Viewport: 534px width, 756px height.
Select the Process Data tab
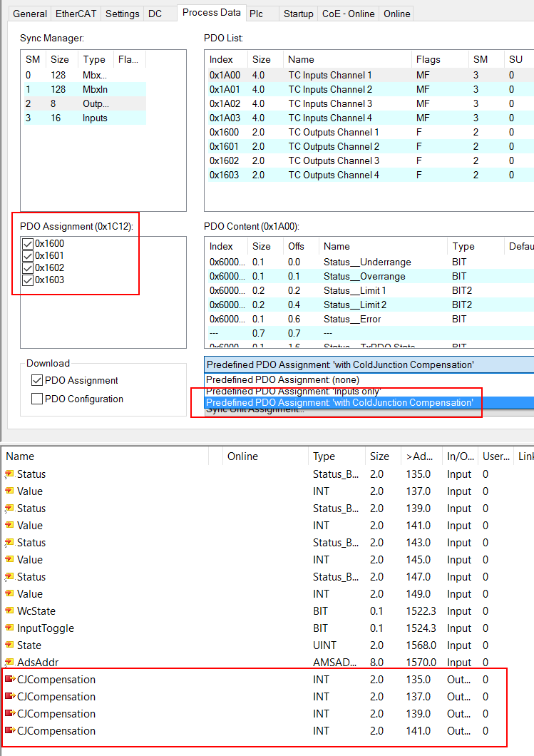pos(212,13)
